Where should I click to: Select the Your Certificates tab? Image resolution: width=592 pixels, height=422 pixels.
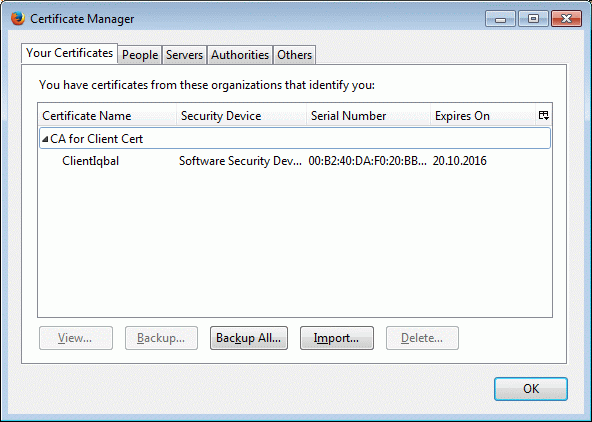69,53
